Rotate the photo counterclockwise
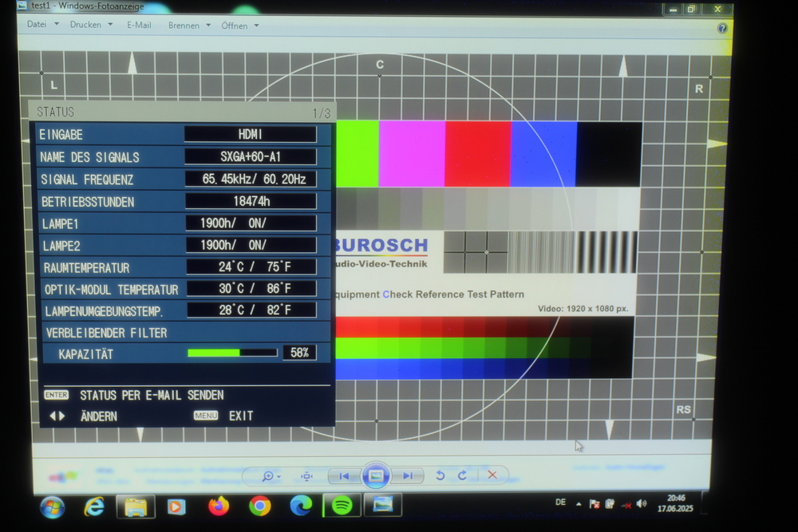This screenshot has height=532, width=798. coord(440,475)
